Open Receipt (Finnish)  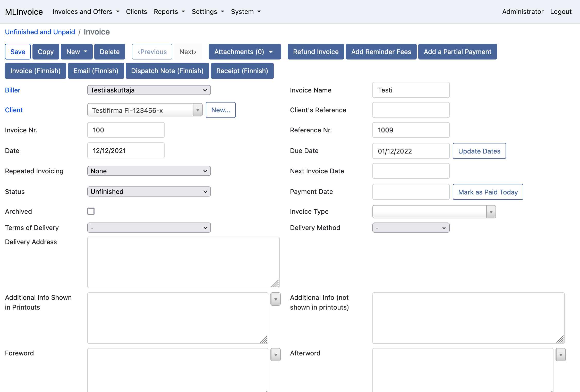(242, 71)
